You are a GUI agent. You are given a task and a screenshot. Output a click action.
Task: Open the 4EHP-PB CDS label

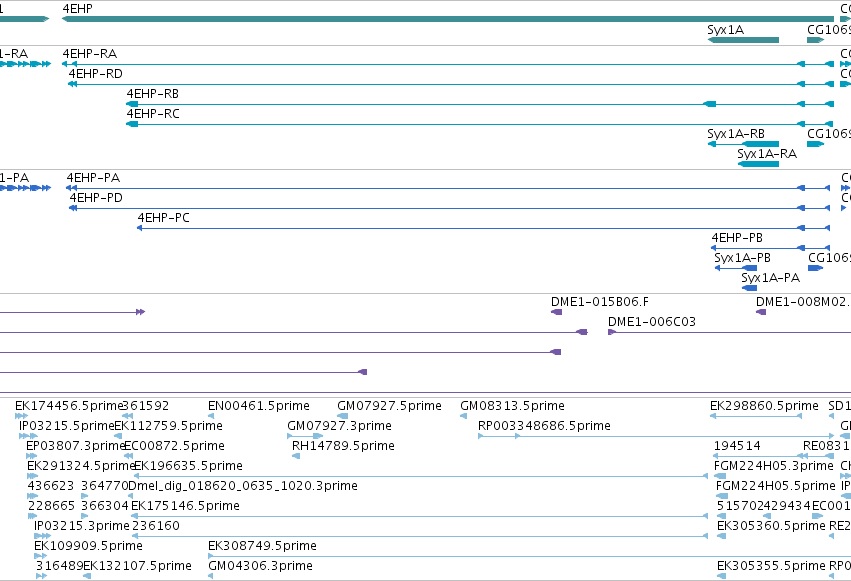[737, 238]
